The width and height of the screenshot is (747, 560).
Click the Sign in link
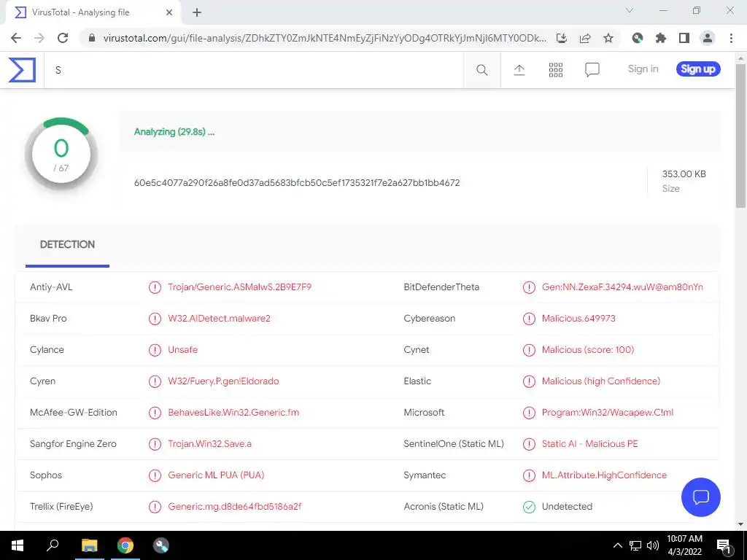(x=643, y=69)
